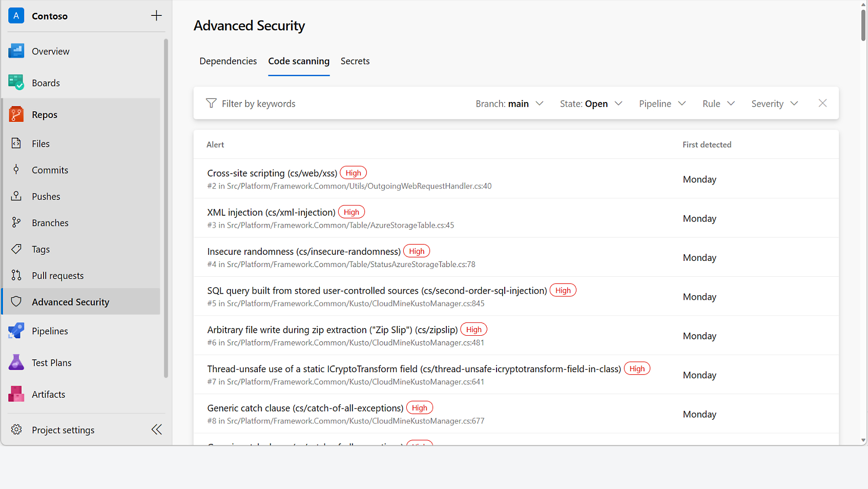Create a new project with the plus button
868x489 pixels.
pos(156,15)
